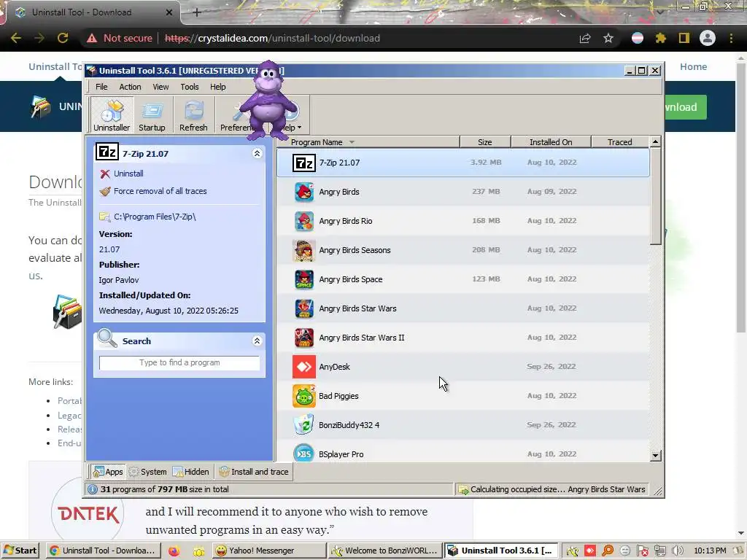The image size is (747, 560).
Task: Click the BonziBuddy purple gorilla character
Action: click(x=270, y=100)
